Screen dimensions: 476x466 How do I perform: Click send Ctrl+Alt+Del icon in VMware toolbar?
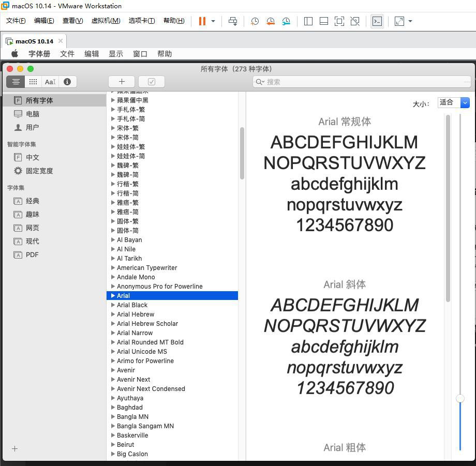pyautogui.click(x=233, y=21)
